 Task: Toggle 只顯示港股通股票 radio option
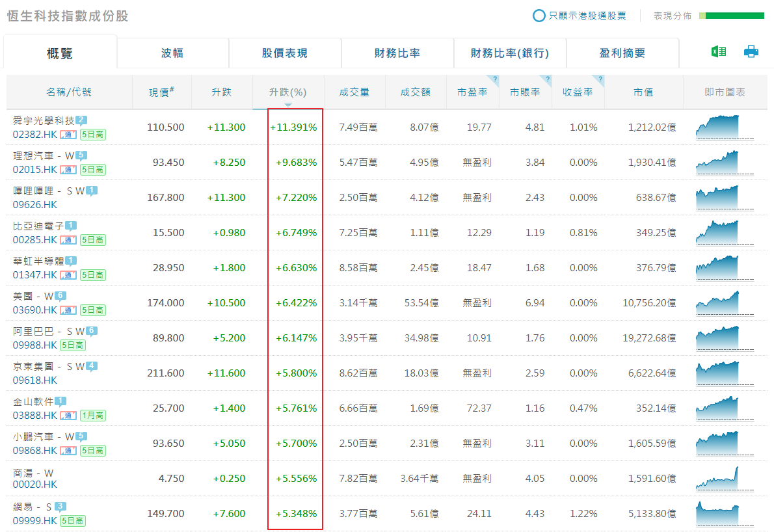[x=539, y=16]
